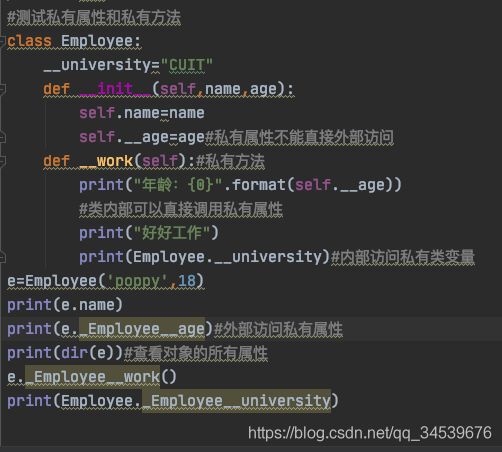Click the comment '#内部访问私有类变量'

pyautogui.click(x=403, y=257)
